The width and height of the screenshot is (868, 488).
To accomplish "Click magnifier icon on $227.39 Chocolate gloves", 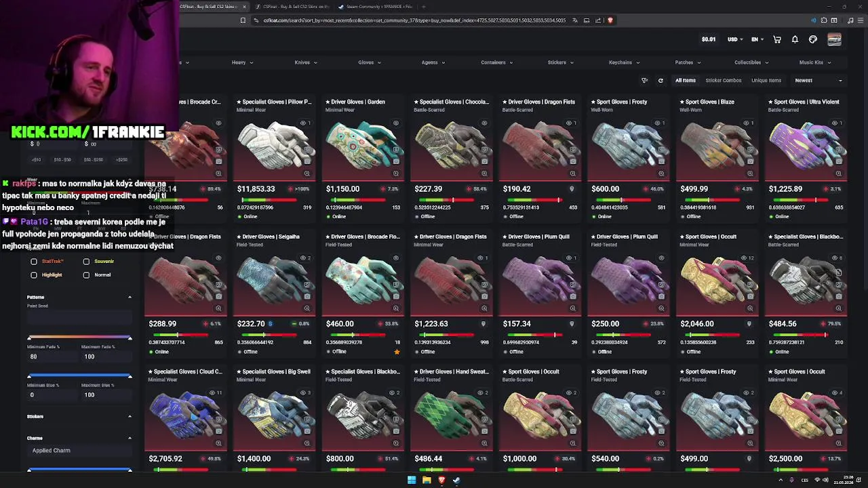I will point(484,174).
